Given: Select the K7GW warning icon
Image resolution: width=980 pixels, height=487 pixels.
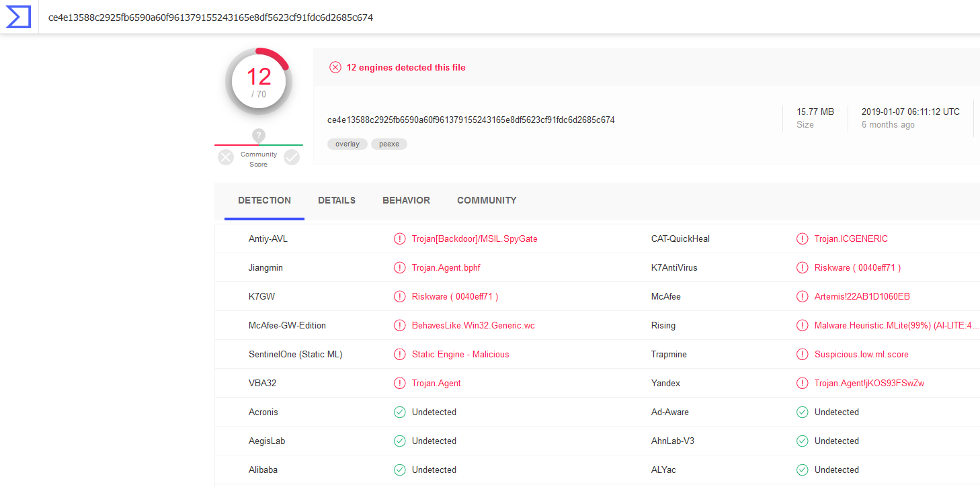Looking at the screenshot, I should coord(399,296).
